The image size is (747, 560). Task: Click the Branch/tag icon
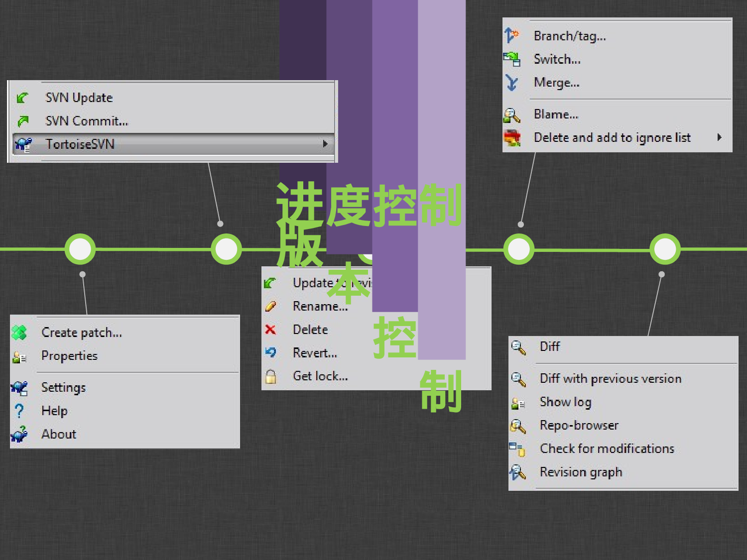click(511, 36)
